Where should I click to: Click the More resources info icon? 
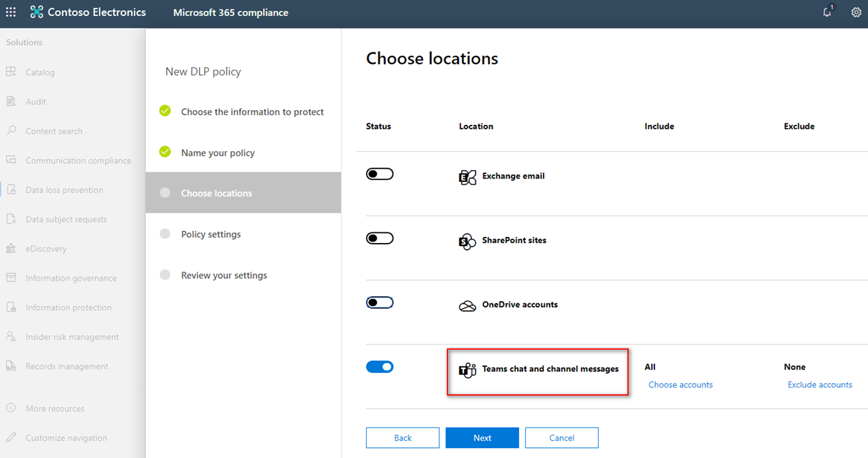(x=11, y=408)
